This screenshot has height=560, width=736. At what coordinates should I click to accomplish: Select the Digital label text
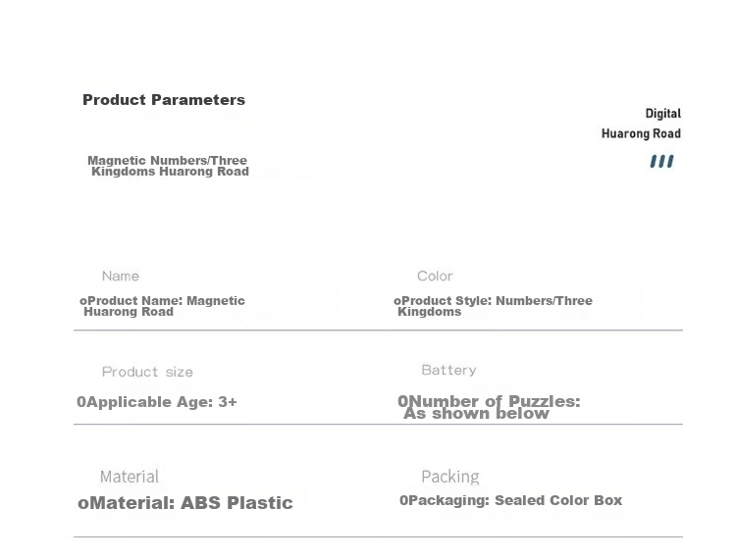[x=662, y=114]
